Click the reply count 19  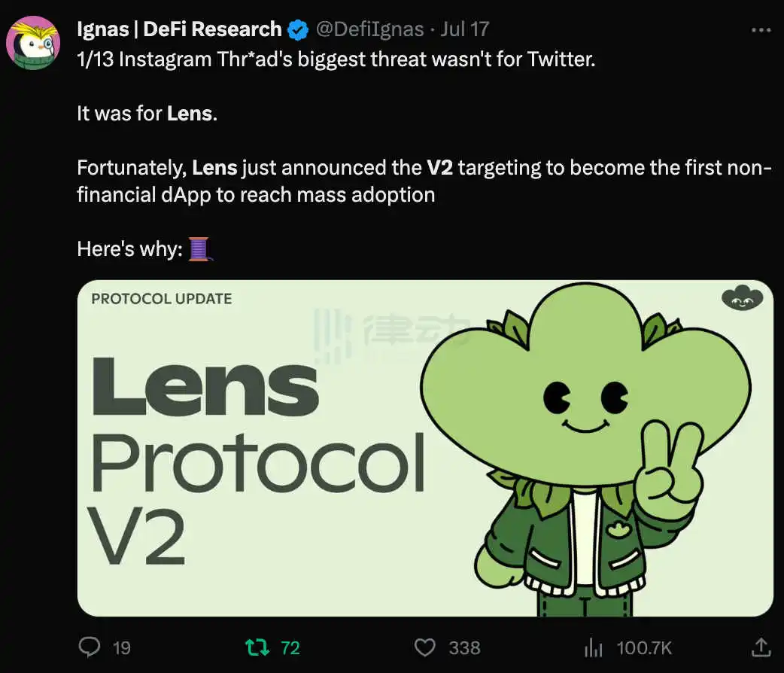[121, 647]
